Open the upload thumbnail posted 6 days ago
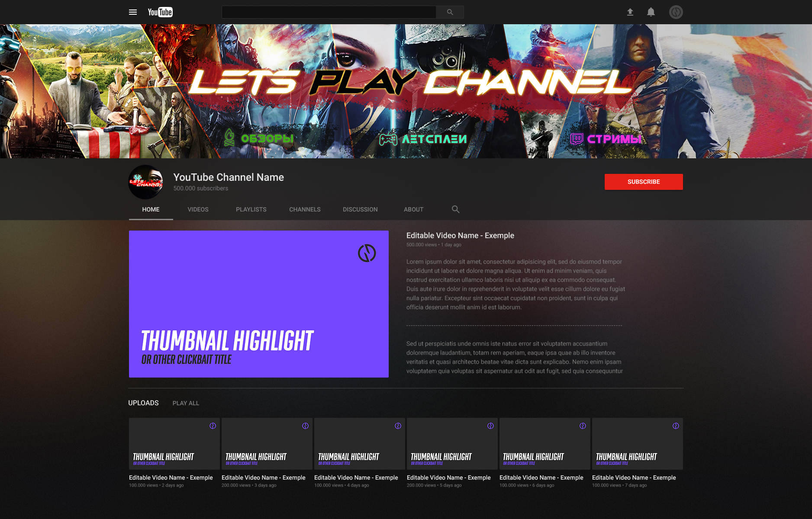 coord(545,444)
